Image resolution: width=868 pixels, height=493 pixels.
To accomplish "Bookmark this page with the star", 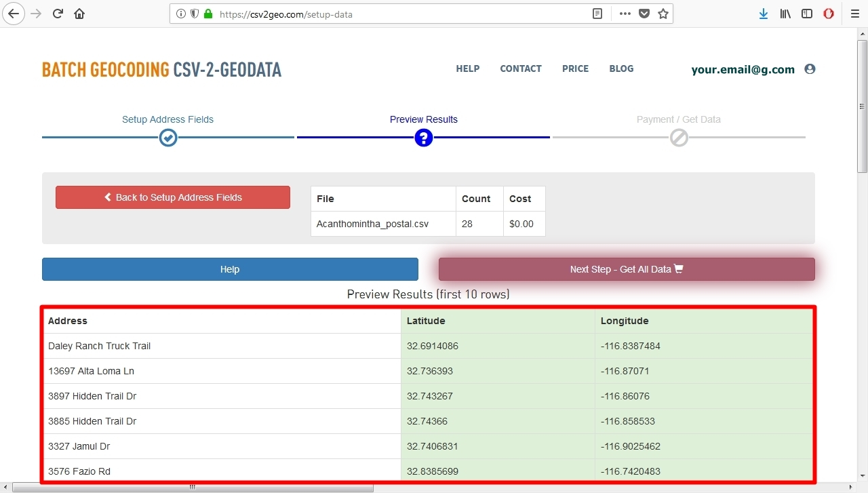I will coord(663,14).
